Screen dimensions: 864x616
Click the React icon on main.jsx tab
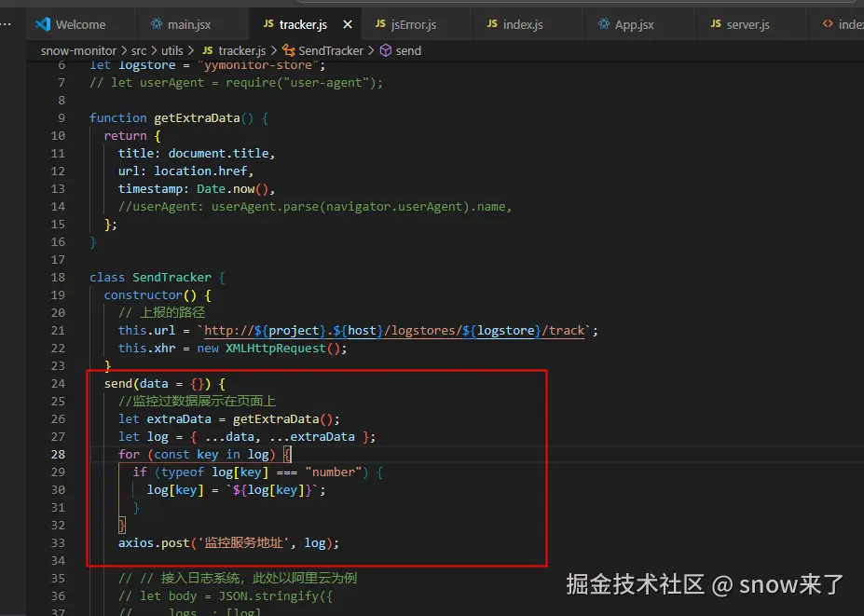(x=157, y=23)
